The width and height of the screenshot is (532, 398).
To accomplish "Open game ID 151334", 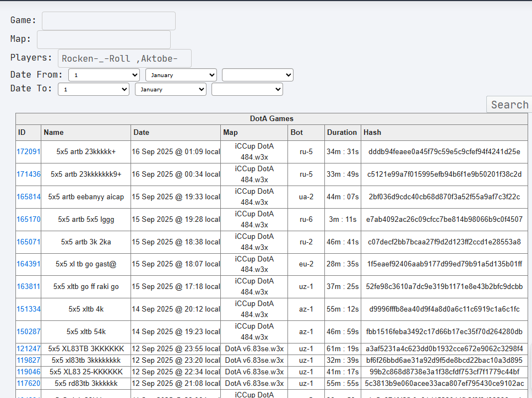I will (x=29, y=309).
